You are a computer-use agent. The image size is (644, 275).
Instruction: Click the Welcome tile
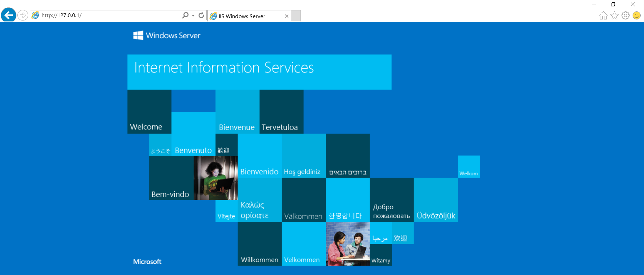(149, 112)
